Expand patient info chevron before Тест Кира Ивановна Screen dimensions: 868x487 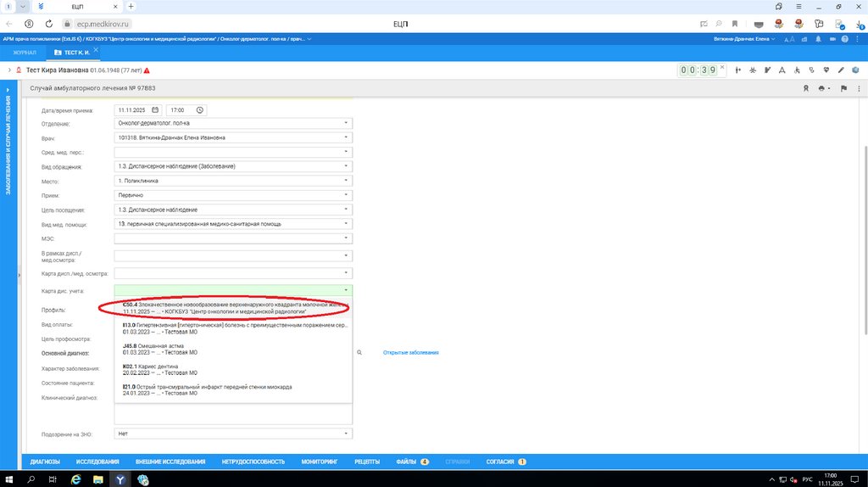pos(9,70)
